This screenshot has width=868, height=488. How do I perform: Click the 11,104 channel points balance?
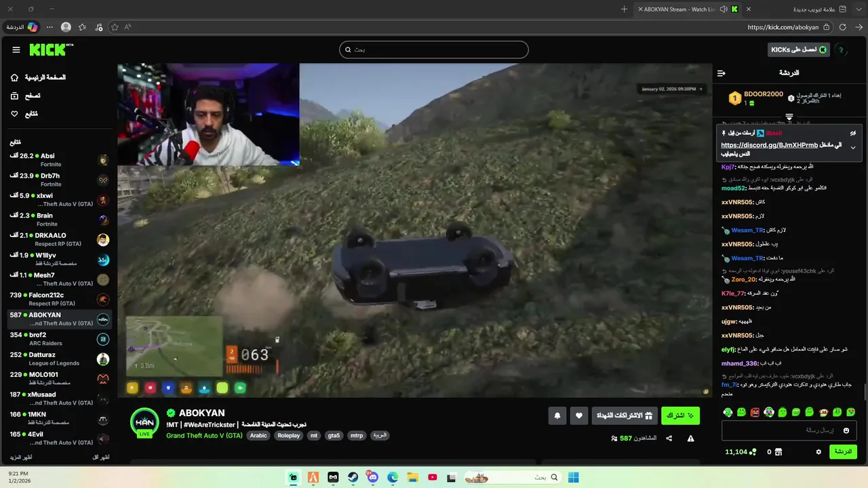coord(741,452)
